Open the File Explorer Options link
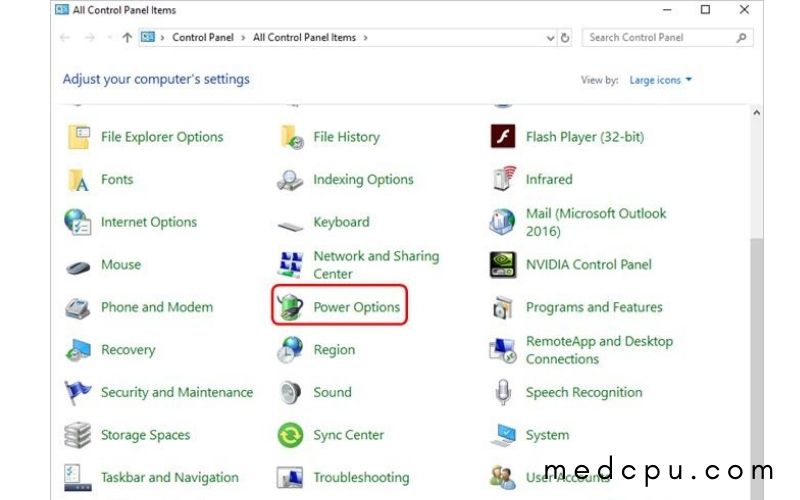The height and width of the screenshot is (500, 800). [162, 137]
